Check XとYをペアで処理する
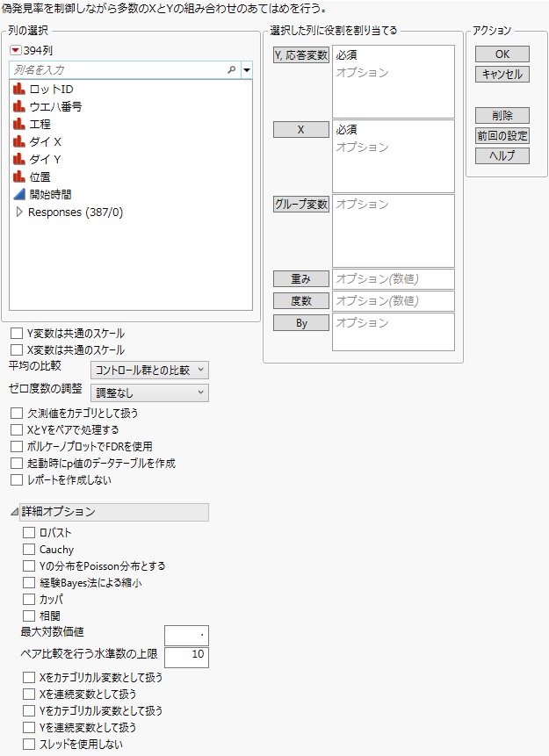Screen dimensions: 549x756 pos(17,429)
